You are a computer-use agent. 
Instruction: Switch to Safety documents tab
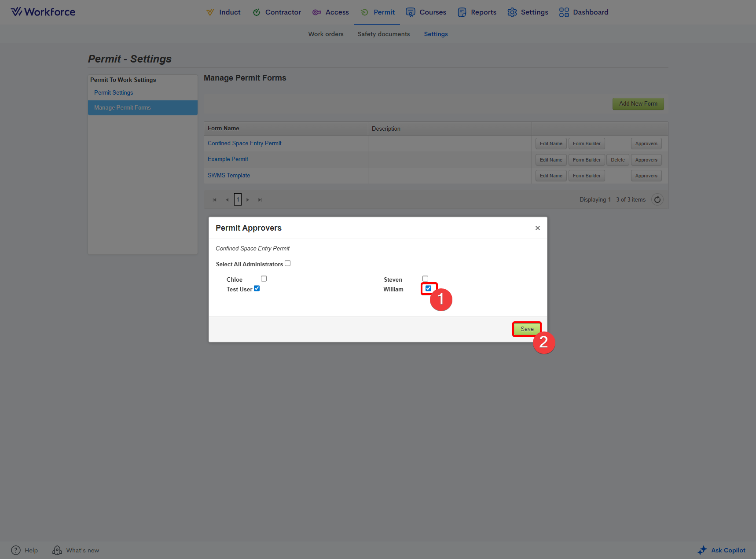coord(383,34)
